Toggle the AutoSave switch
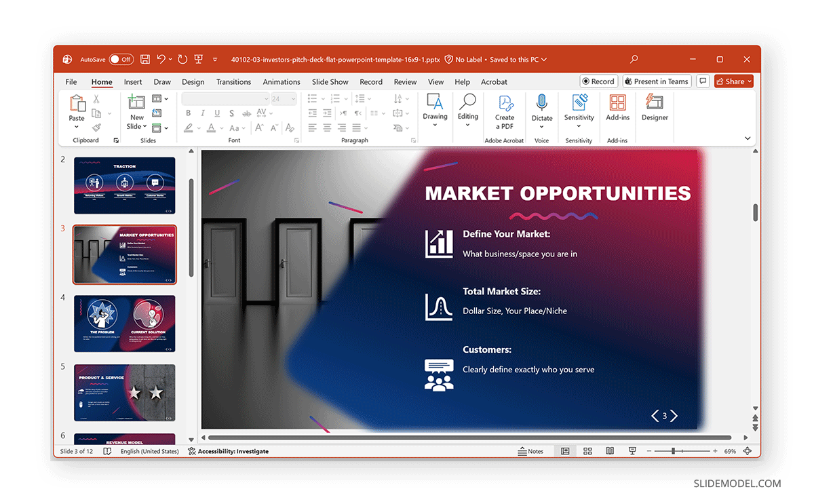The image size is (814, 504). pyautogui.click(x=121, y=60)
